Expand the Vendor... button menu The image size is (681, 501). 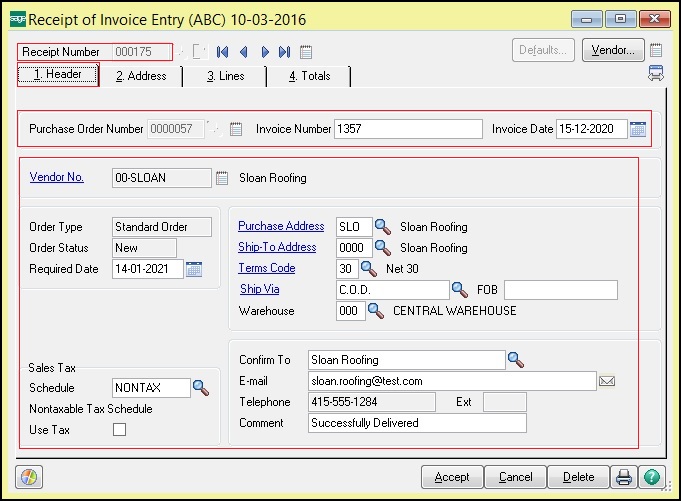[611, 50]
